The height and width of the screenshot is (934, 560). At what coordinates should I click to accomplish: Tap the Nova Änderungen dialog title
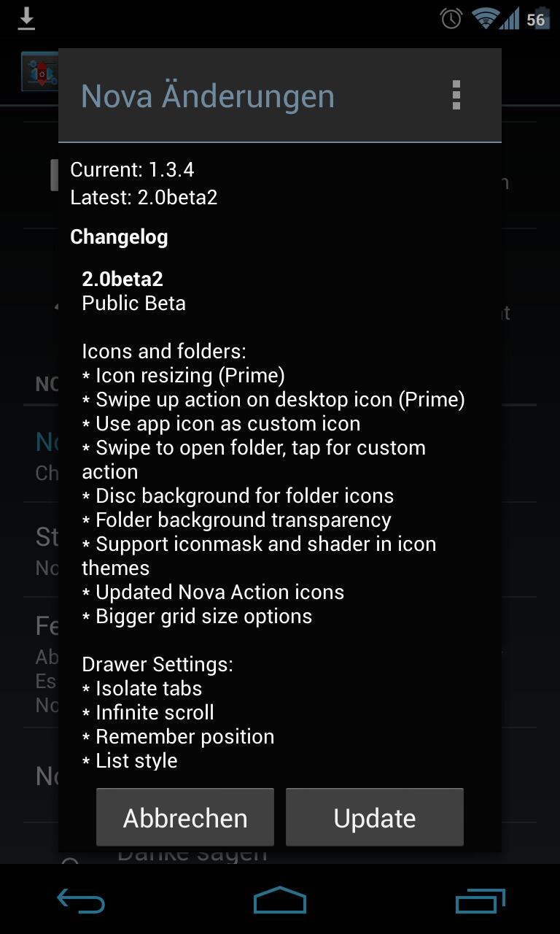(x=208, y=96)
